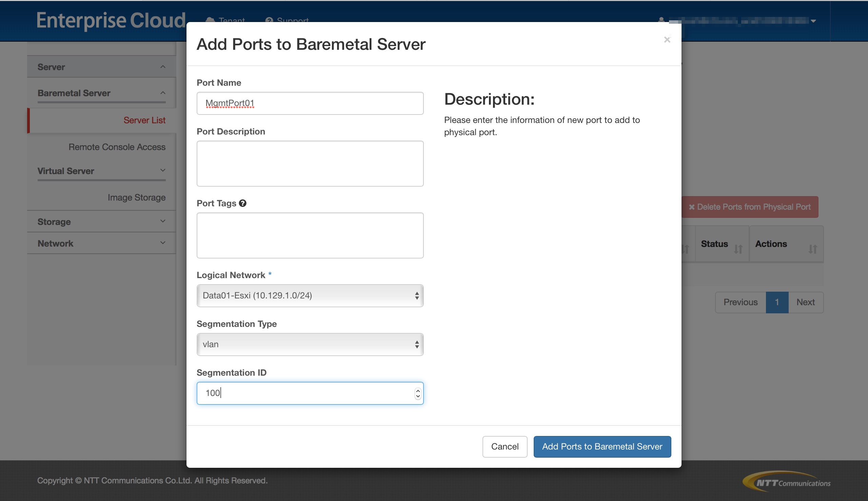Click the NTT Communications logo

coord(787,482)
